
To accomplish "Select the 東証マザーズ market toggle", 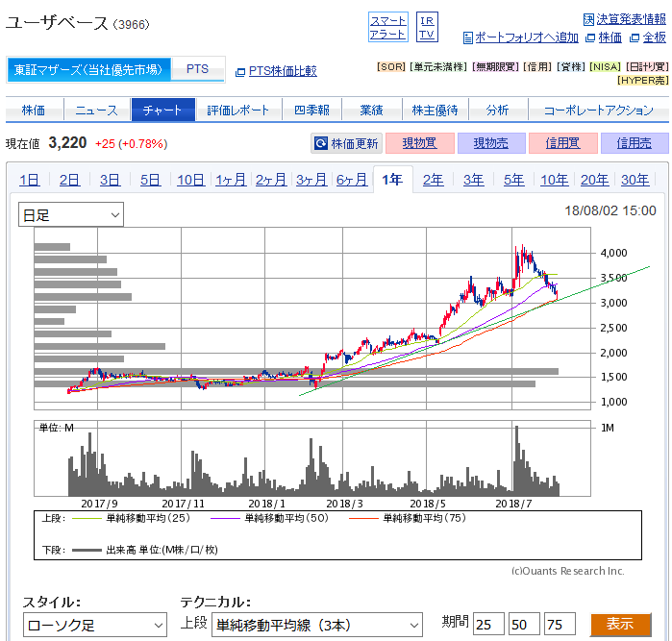I will click(90, 69).
